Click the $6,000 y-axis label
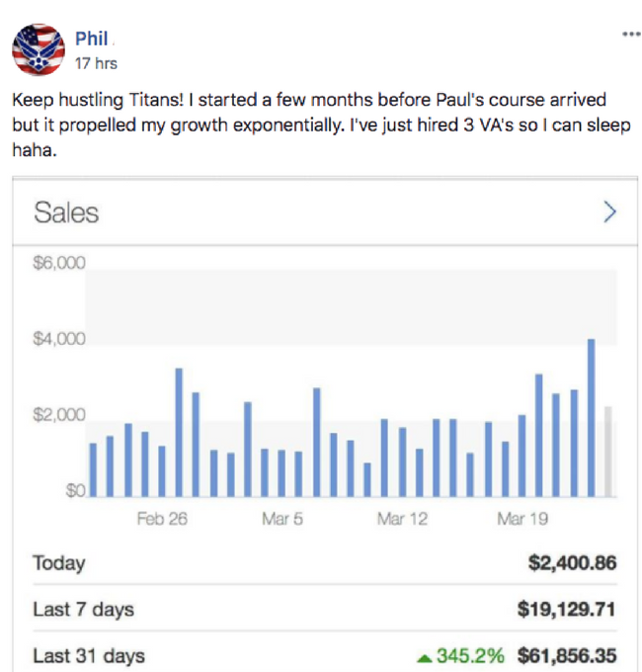Screen dimensions: 642x672 59,263
